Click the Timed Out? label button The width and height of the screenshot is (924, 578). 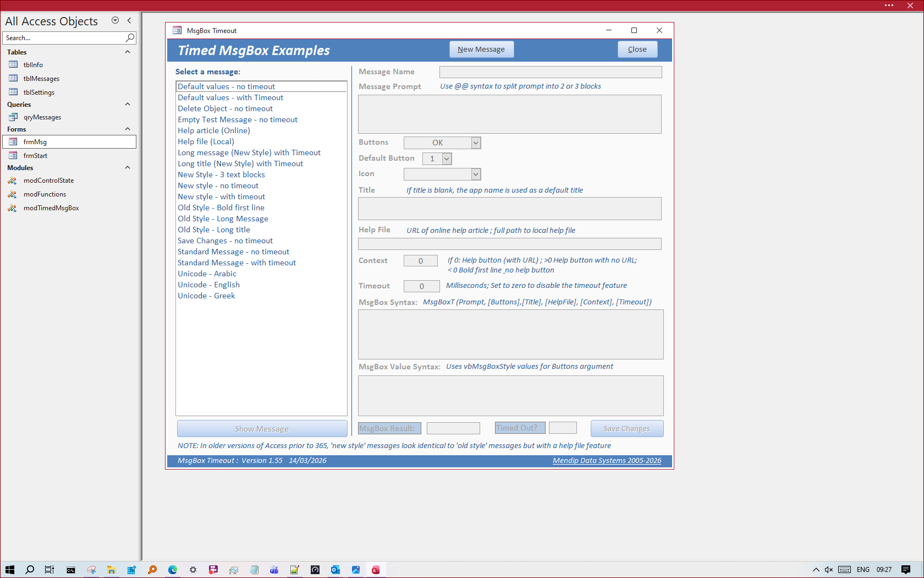coord(520,428)
